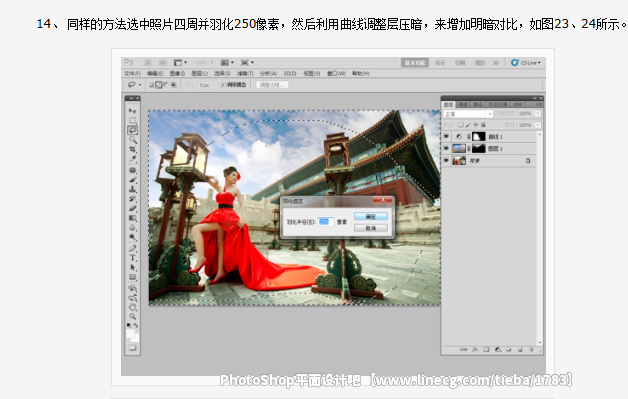Open the 文件(F) menu
This screenshot has height=399, width=628.
pyautogui.click(x=132, y=74)
